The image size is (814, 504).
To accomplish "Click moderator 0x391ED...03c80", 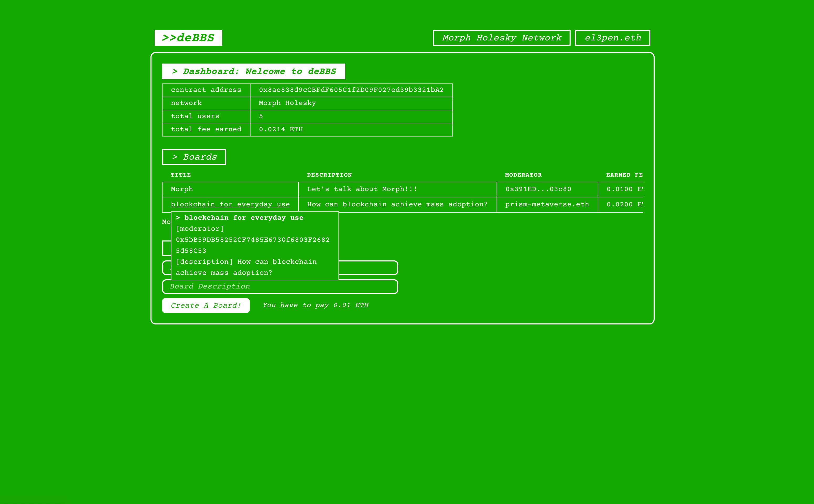I will coord(538,189).
